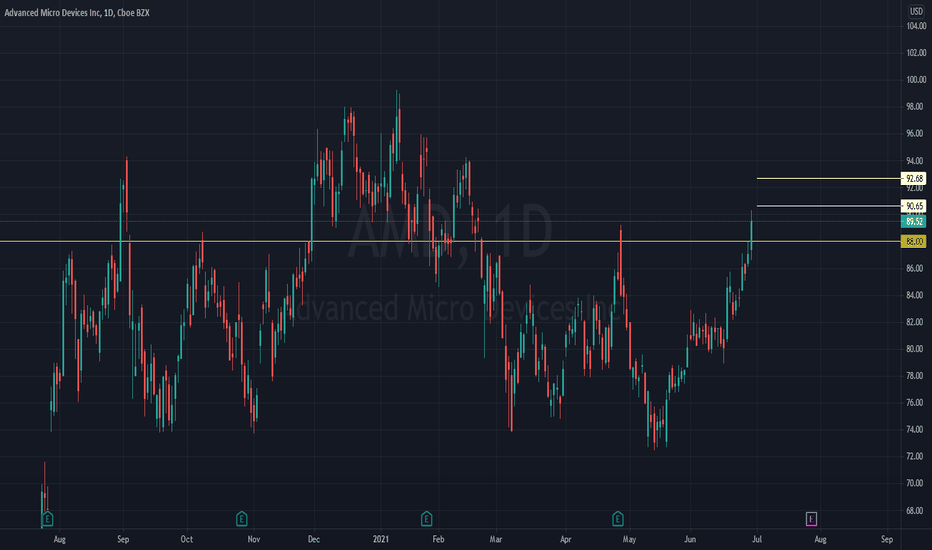This screenshot has width=932, height=550.
Task: Click the Apr time axis label
Action: tap(566, 540)
